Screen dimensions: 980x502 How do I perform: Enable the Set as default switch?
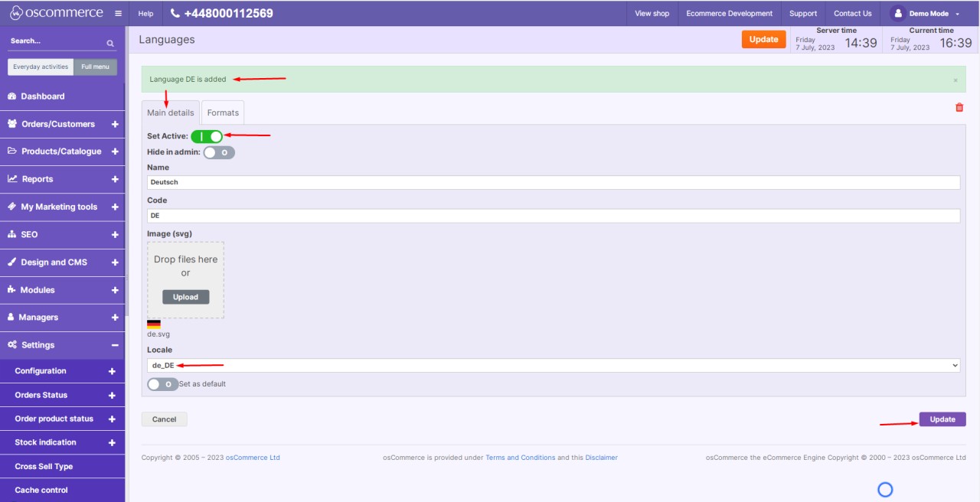(162, 384)
